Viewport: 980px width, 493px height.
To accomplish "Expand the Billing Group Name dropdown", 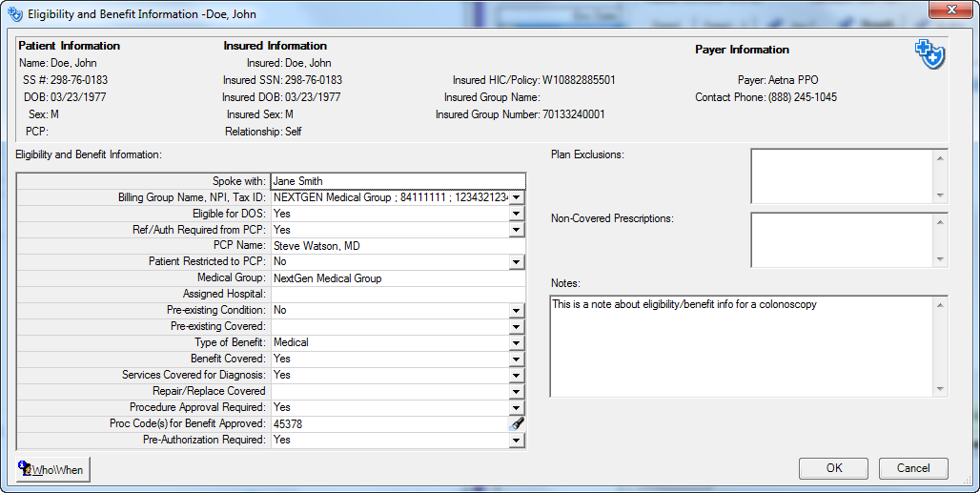I will point(517,197).
